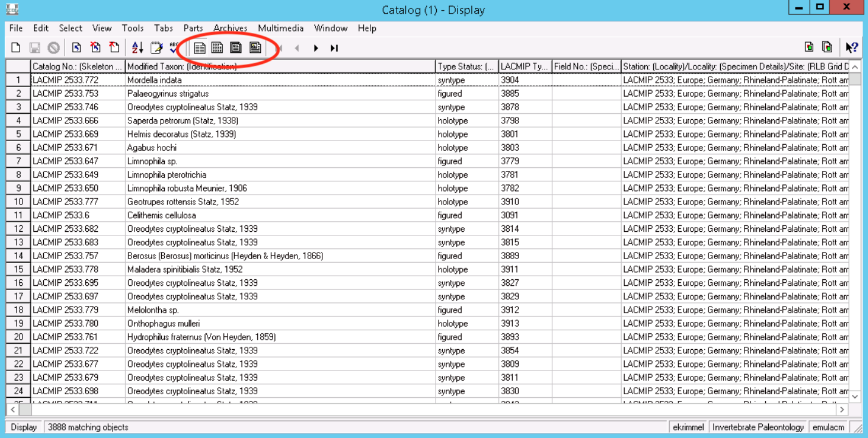Click the New record toolbar icon
Image resolution: width=868 pixels, height=438 pixels.
coord(16,47)
